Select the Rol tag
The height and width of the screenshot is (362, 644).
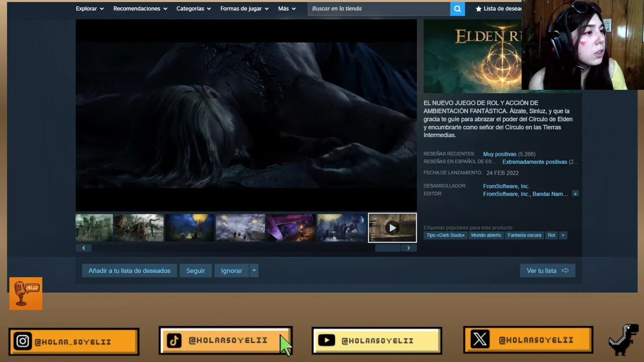click(551, 235)
